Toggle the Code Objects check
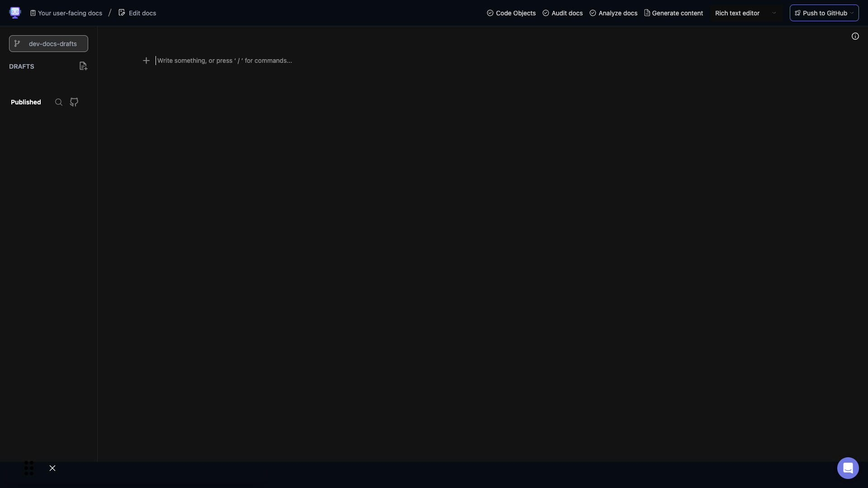The height and width of the screenshot is (488, 868). click(490, 13)
